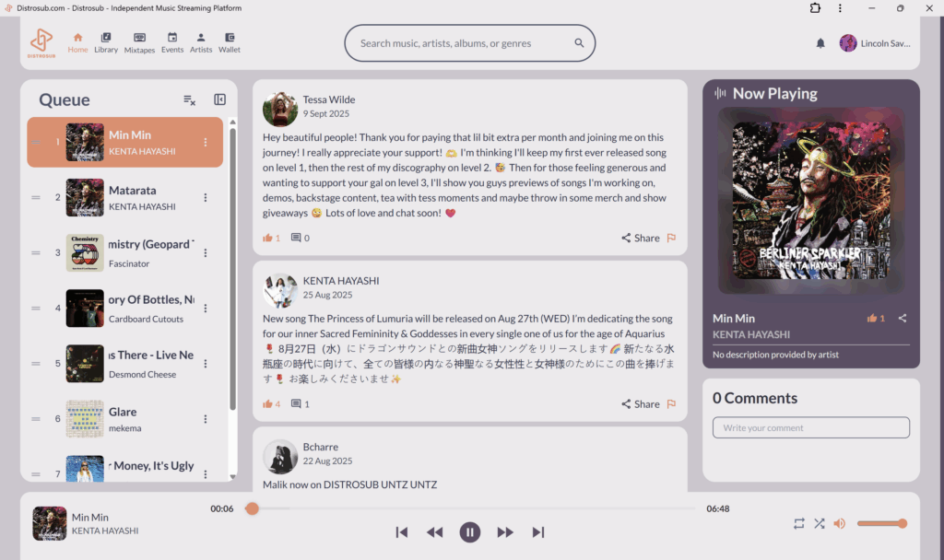
Task: Open options menu for Matarata
Action: tap(206, 198)
